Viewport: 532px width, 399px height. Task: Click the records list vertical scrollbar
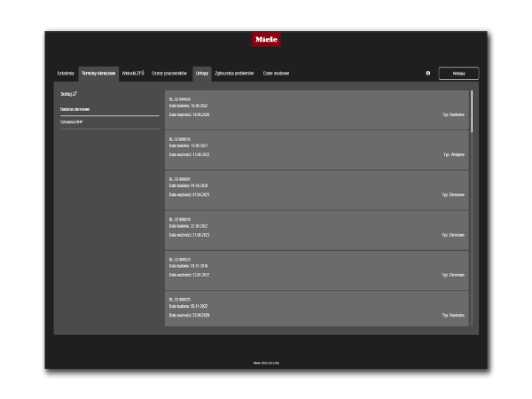click(x=472, y=111)
